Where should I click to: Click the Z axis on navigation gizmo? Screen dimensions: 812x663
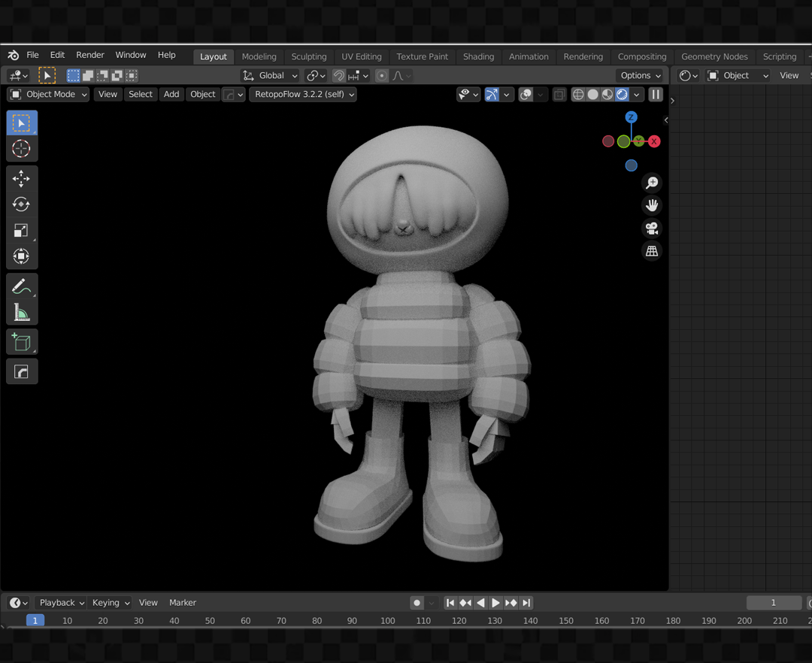[x=631, y=117]
